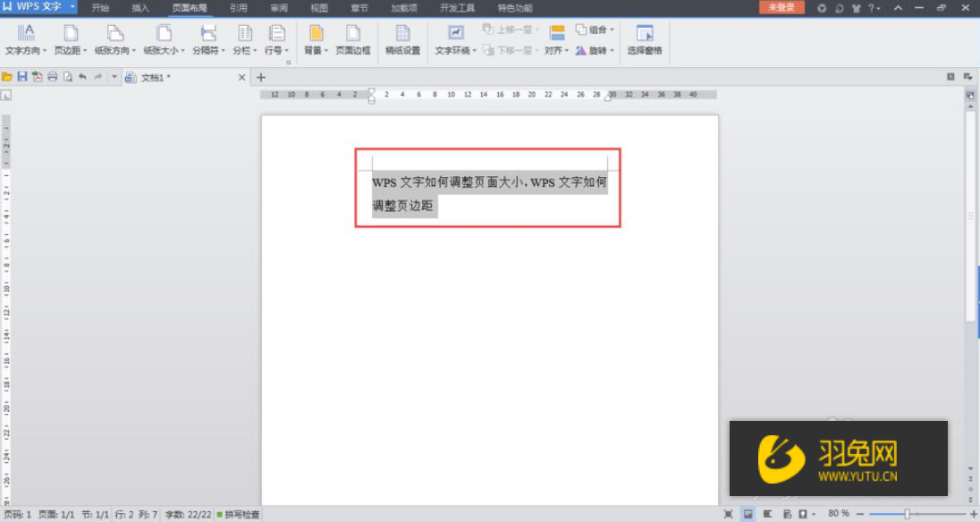Screen dimensions: 980x522
Task: Click the print preview icon
Action: [x=67, y=77]
